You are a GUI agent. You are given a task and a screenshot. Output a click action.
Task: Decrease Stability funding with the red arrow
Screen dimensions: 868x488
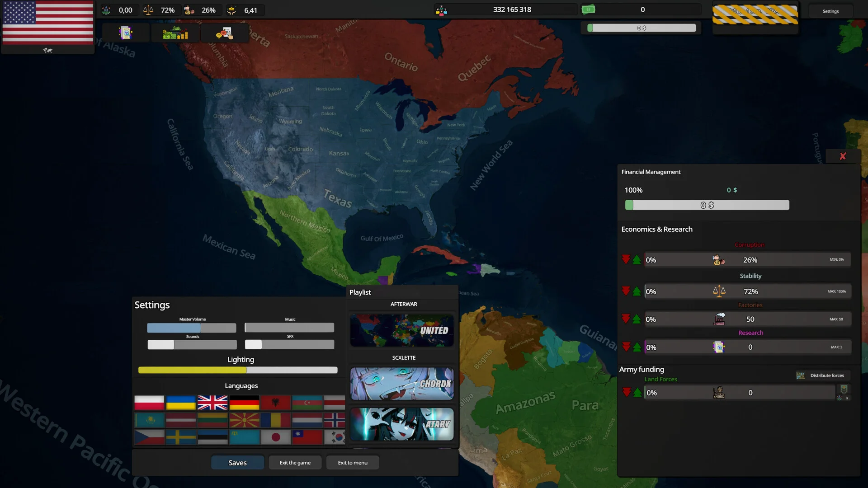coord(626,291)
